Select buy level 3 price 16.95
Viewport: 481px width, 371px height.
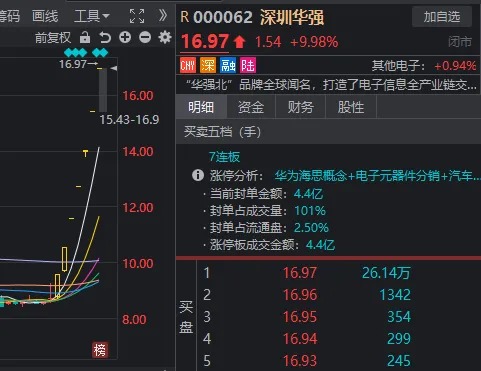[300, 317]
